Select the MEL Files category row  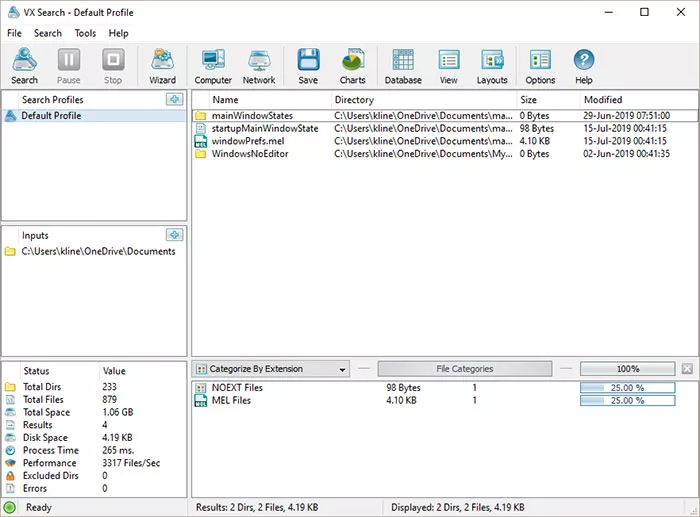[445, 400]
